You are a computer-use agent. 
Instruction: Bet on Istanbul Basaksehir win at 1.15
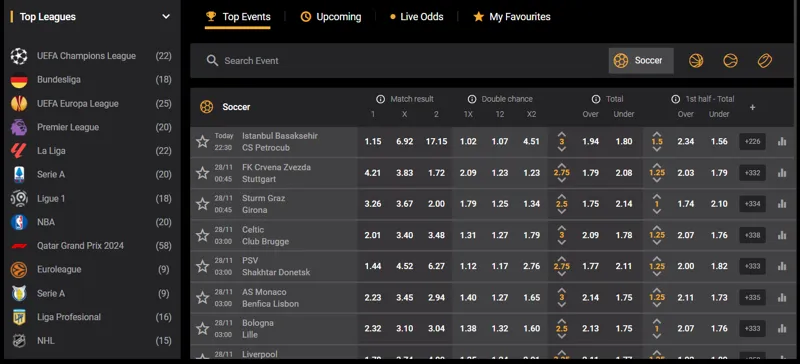[373, 141]
